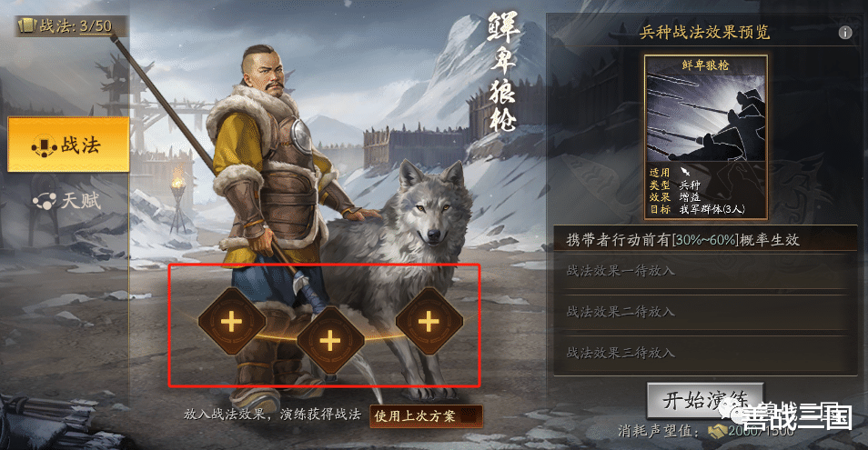This screenshot has width=868, height=450.
Task: Click the 30%~60% probability text
Action: [706, 239]
